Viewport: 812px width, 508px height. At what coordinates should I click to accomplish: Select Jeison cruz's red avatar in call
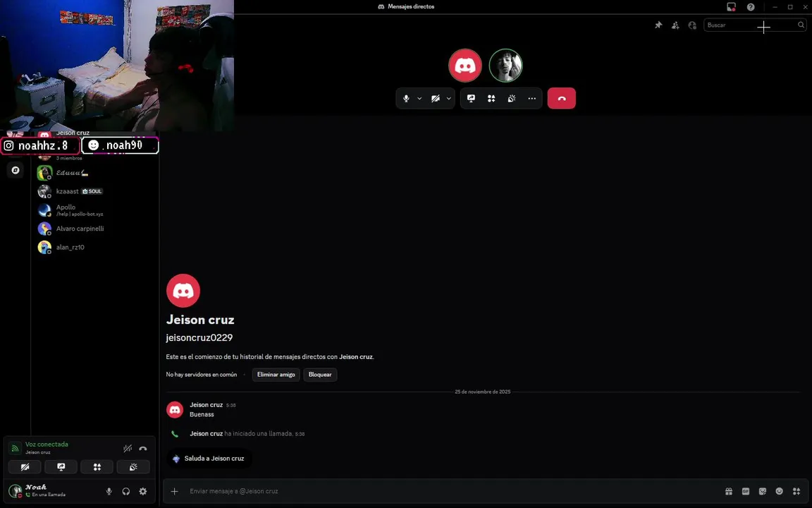click(x=465, y=66)
